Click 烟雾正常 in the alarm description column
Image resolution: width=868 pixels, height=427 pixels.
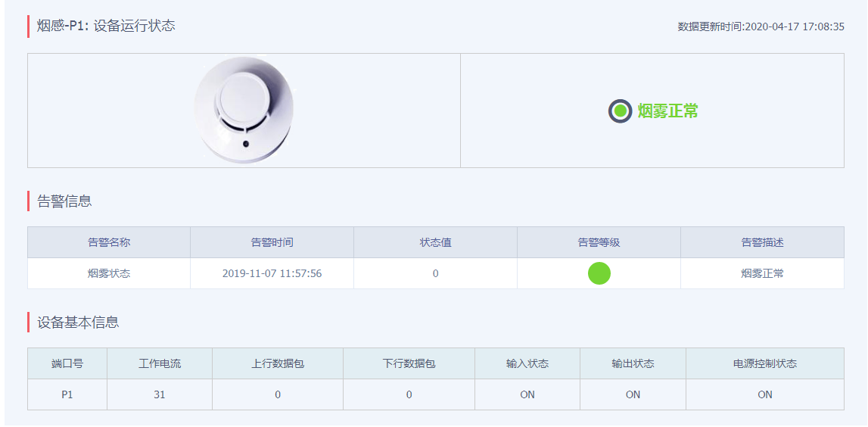pos(762,273)
